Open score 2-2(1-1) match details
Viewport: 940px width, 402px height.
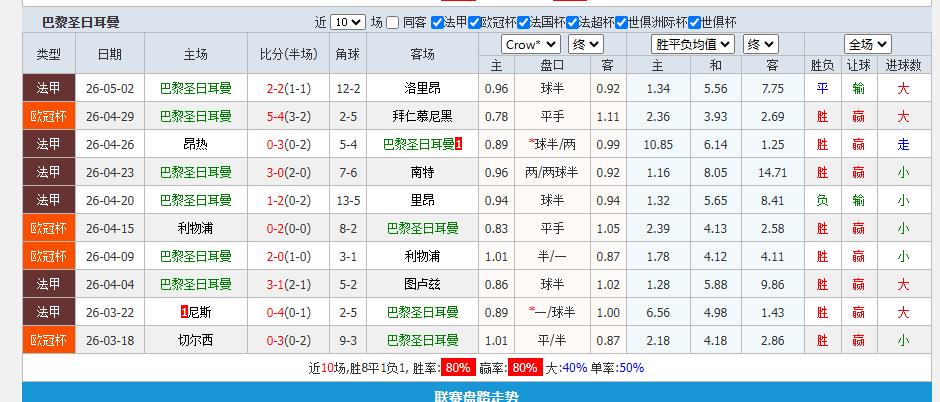coord(288,89)
